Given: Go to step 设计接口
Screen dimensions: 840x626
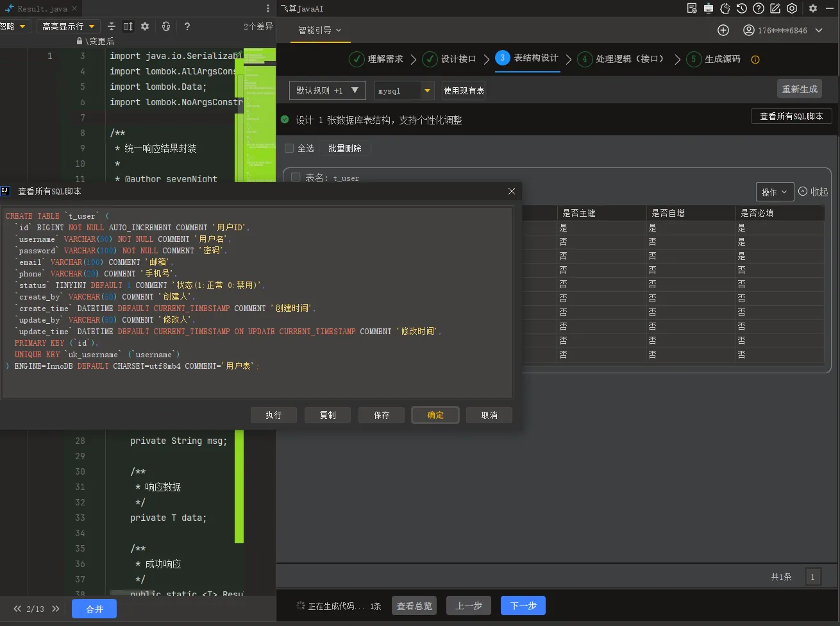Looking at the screenshot, I should coord(449,59).
